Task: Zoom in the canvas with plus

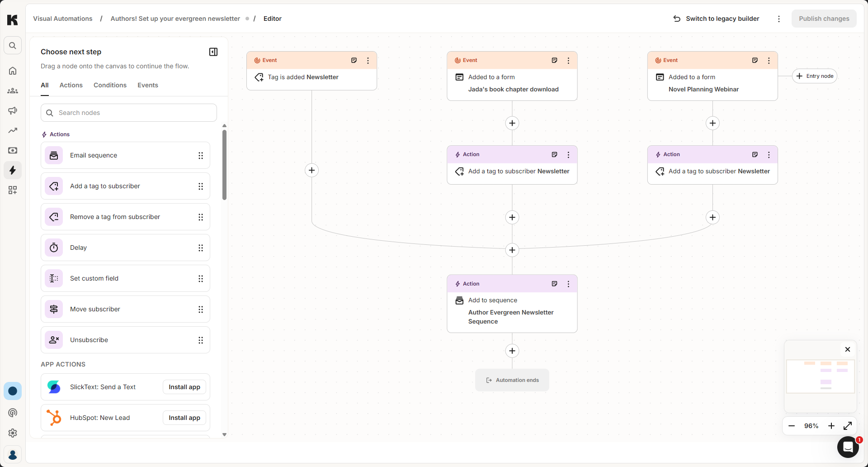Action: (831, 426)
